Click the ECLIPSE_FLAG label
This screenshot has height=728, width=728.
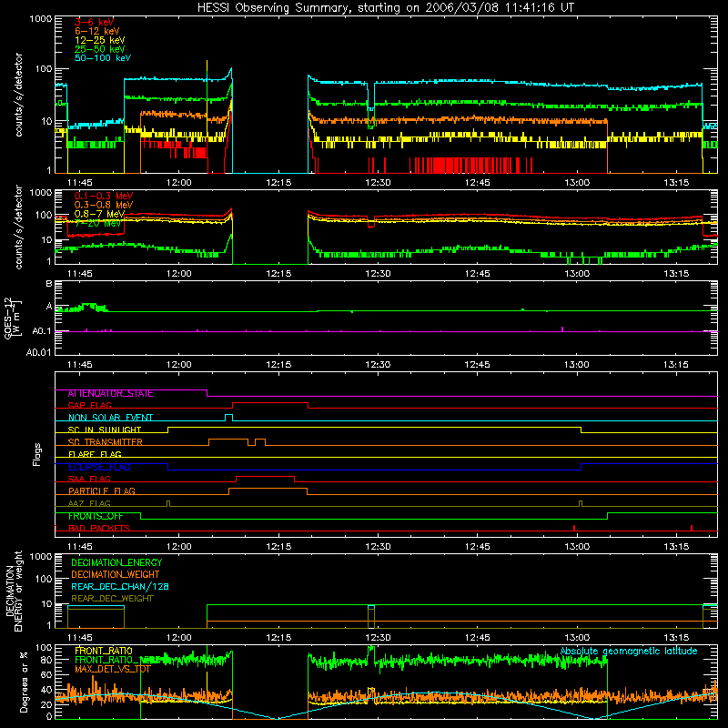(99, 467)
